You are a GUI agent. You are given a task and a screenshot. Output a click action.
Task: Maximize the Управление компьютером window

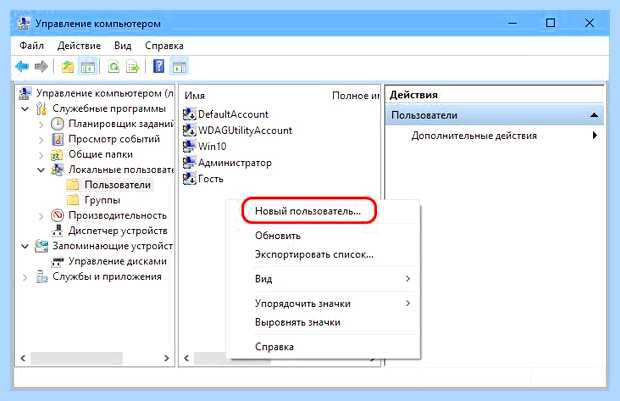[550, 23]
